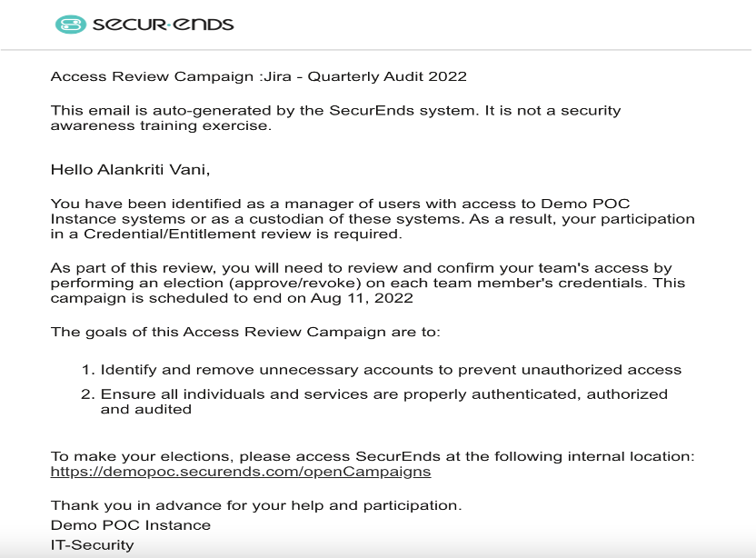Click the 'To make your elections' instruction line

point(373,456)
